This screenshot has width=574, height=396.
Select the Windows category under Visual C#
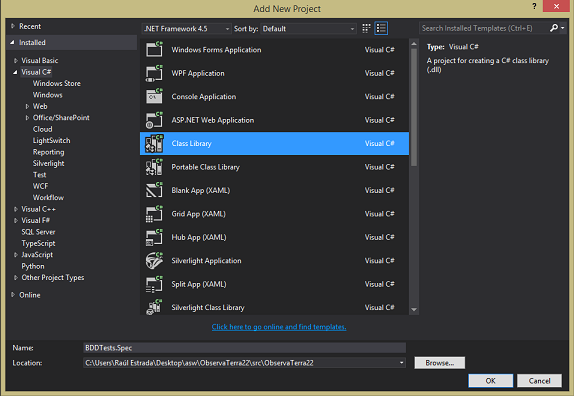pos(48,95)
